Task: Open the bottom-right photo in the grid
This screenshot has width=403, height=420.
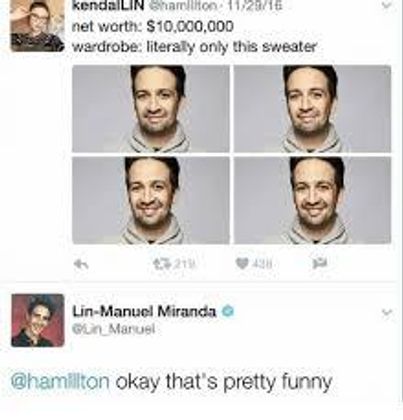Action: pyautogui.click(x=312, y=200)
